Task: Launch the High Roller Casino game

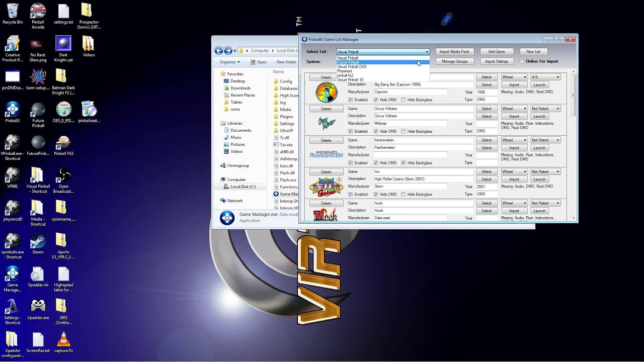Action: [539, 179]
